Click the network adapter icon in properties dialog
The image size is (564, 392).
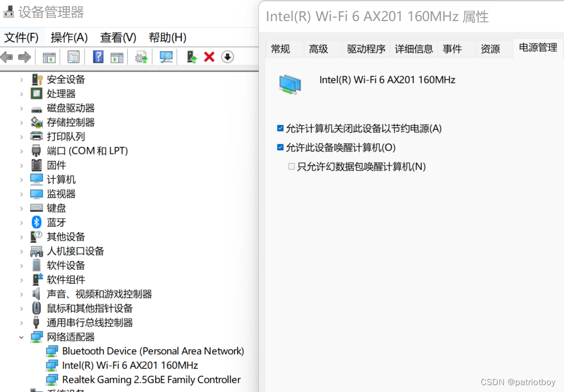[290, 84]
